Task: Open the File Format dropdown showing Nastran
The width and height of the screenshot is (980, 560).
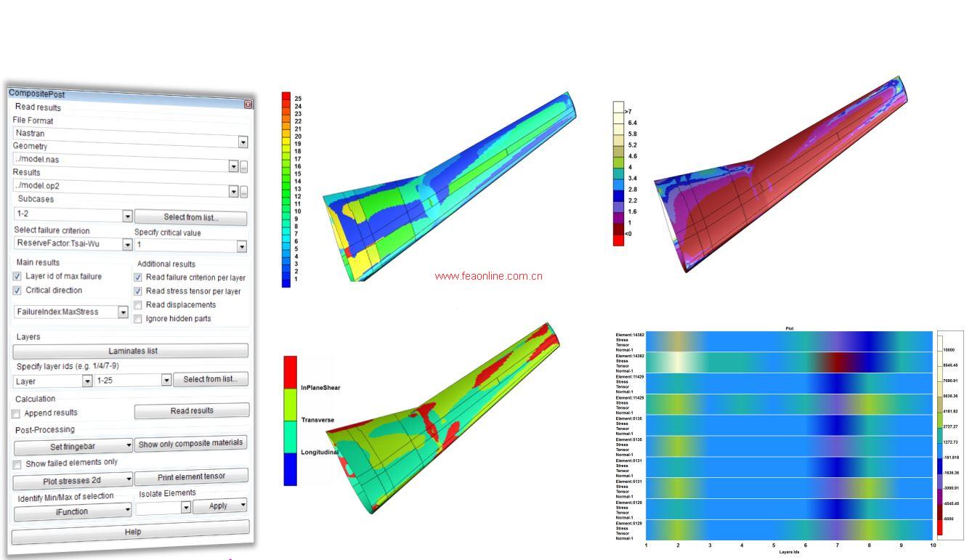Action: point(243,142)
